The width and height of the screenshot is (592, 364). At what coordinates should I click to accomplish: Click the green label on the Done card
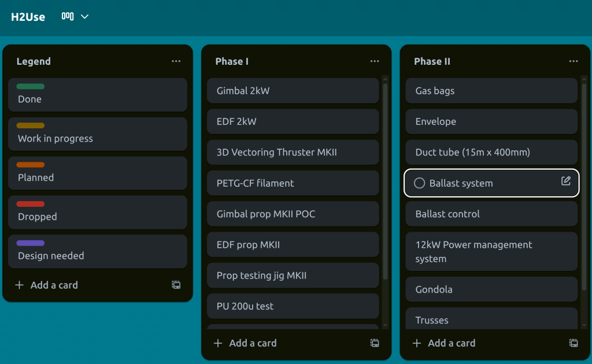click(31, 87)
